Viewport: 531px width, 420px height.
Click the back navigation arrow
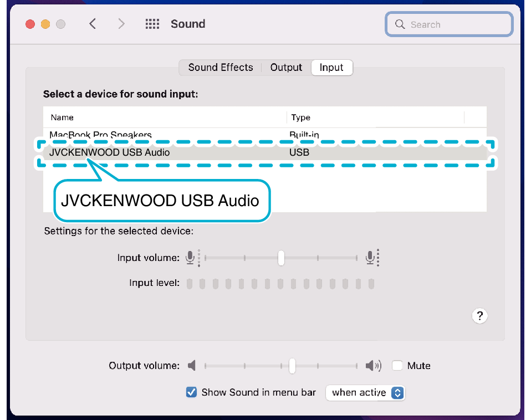click(93, 24)
